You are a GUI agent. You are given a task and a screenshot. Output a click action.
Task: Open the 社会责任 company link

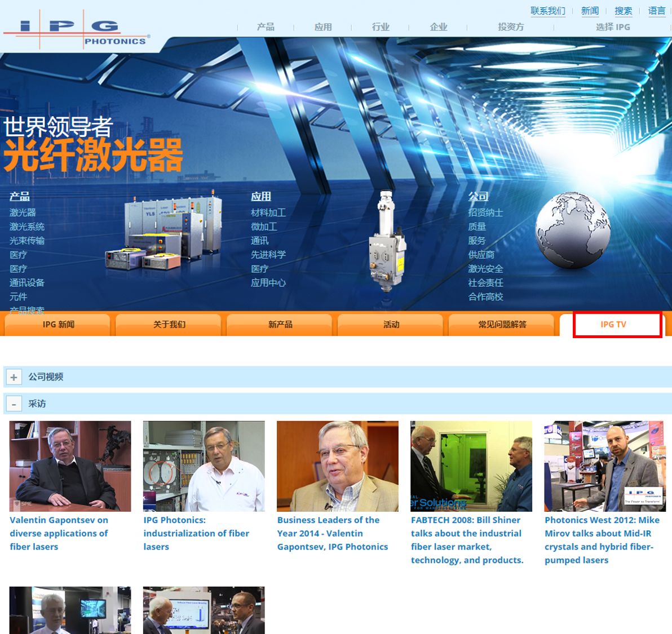coord(485,283)
